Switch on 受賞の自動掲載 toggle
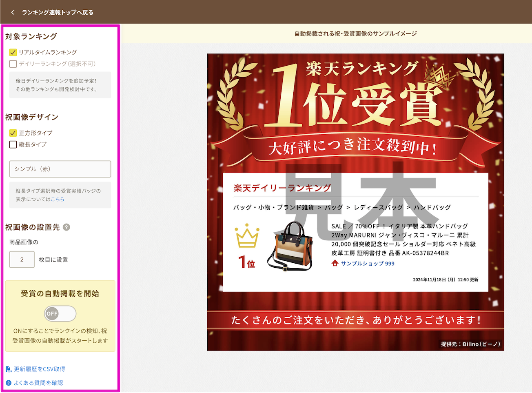532x393 pixels. 60,313
